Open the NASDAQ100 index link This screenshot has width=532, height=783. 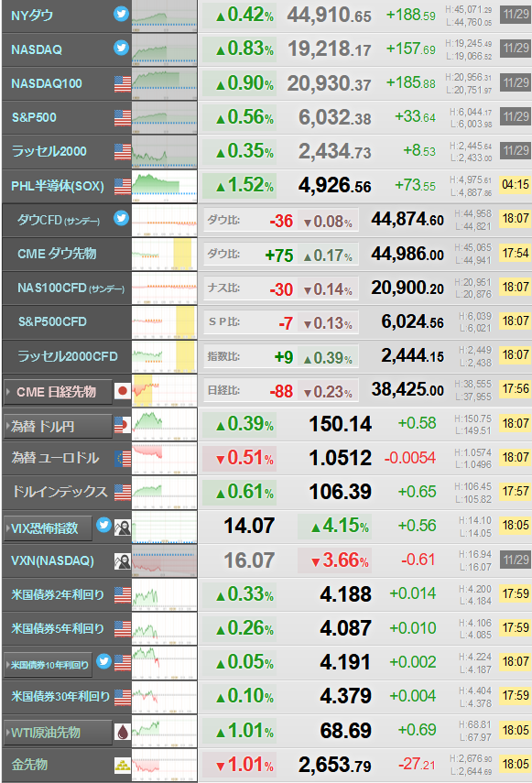(x=47, y=83)
